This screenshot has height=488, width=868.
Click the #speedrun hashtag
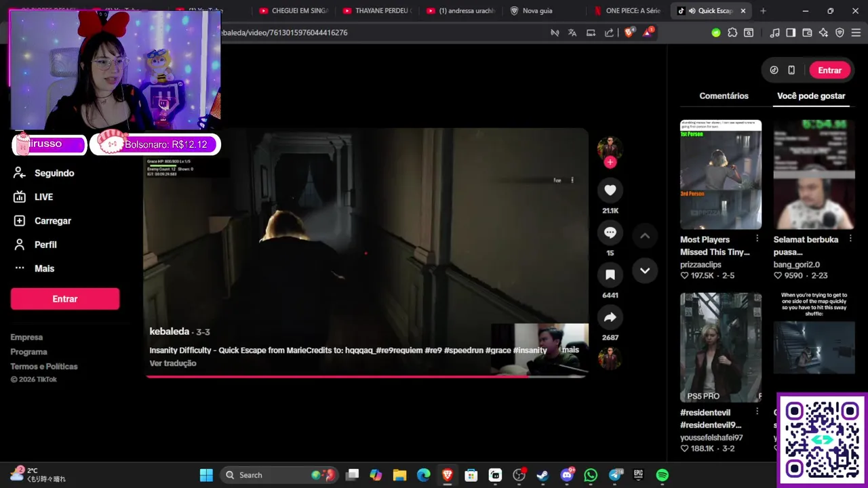[x=464, y=350]
